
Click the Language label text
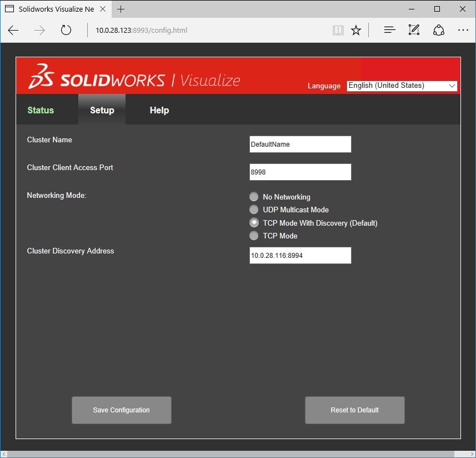[x=324, y=86]
